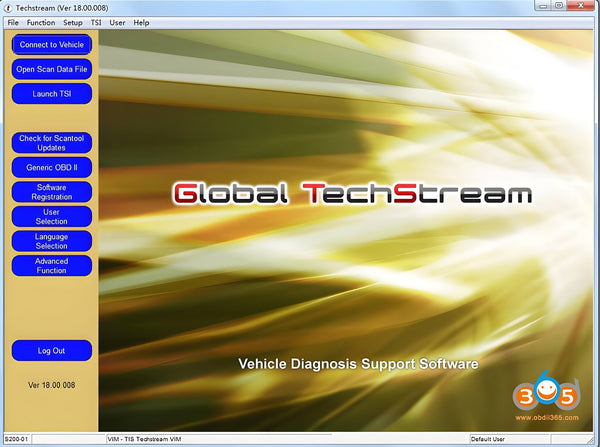Open Software Registration
Image resolution: width=600 pixels, height=447 pixels.
click(x=52, y=192)
